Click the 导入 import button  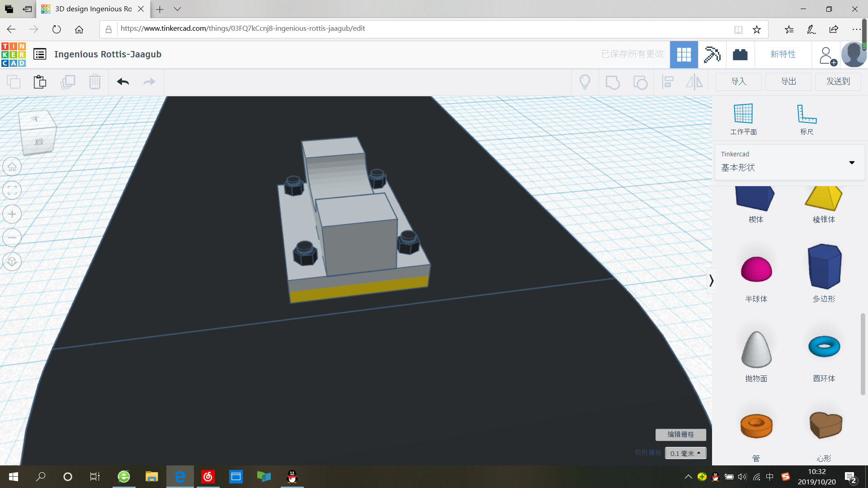[x=739, y=81]
